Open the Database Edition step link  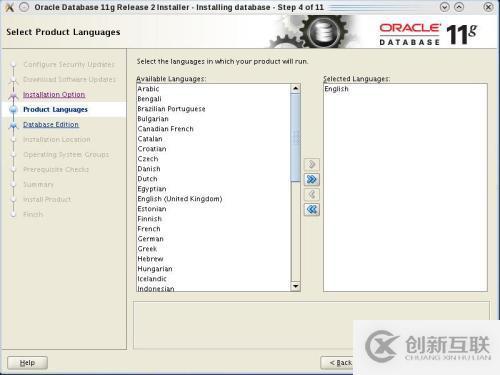tap(51, 124)
